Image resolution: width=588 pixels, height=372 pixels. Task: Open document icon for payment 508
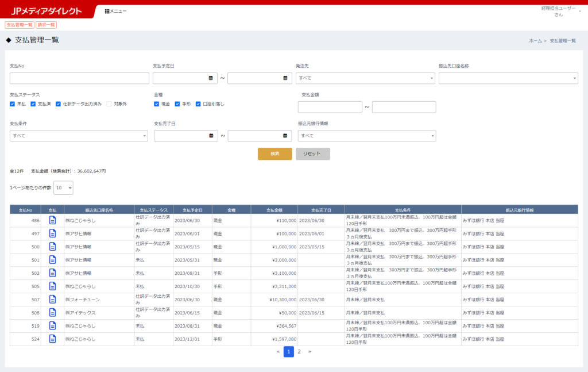coord(52,312)
